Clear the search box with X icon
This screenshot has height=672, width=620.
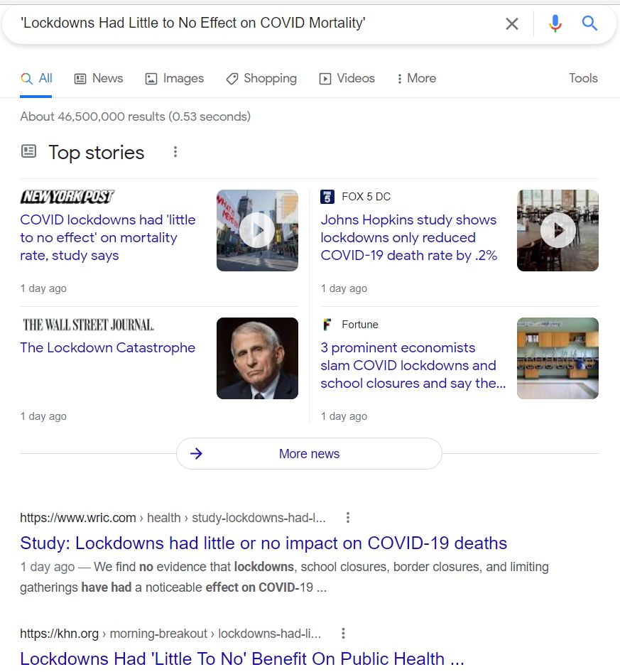511,24
